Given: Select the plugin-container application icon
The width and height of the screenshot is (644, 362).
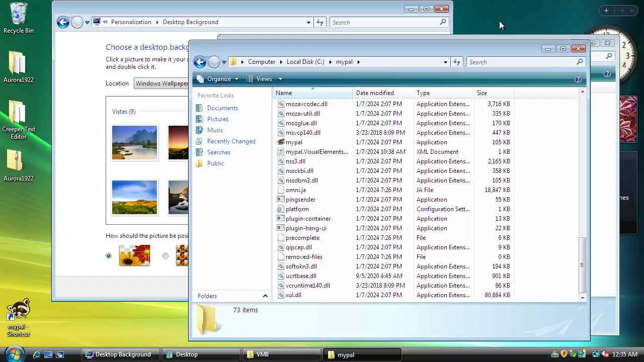Looking at the screenshot, I should [x=281, y=219].
